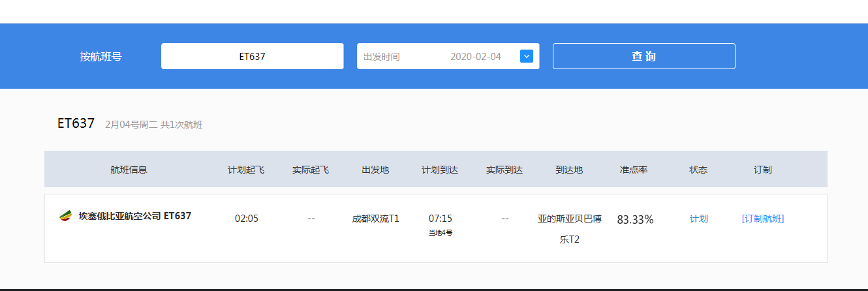Screen dimensions: 868x291
Task: Click the 出发时间 date field showing 2020-02-04
Action: point(448,56)
